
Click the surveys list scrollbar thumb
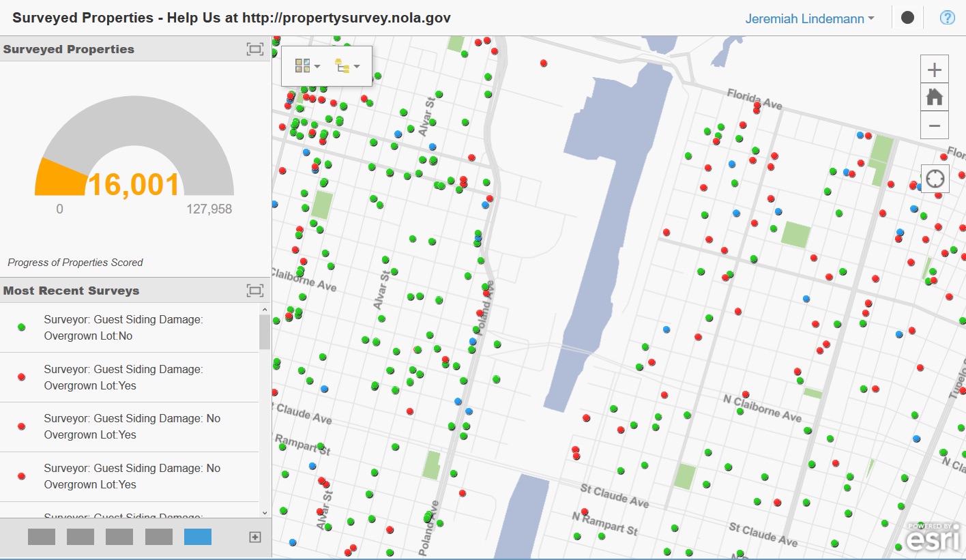tap(265, 332)
